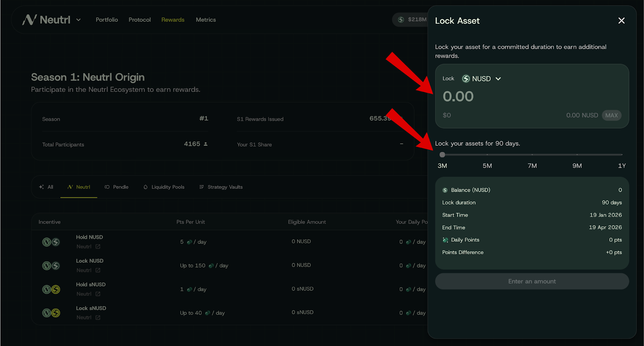
Task: Click the NUSD coin icon in Lock selector
Action: click(466, 79)
